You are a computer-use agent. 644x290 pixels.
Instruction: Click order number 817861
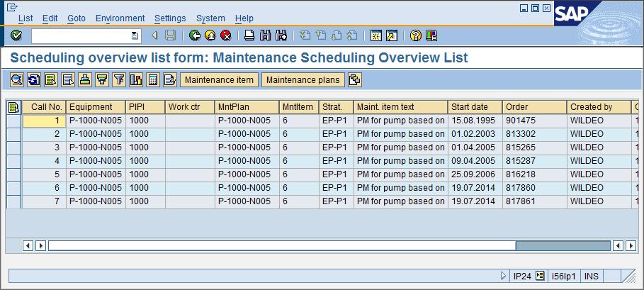521,201
